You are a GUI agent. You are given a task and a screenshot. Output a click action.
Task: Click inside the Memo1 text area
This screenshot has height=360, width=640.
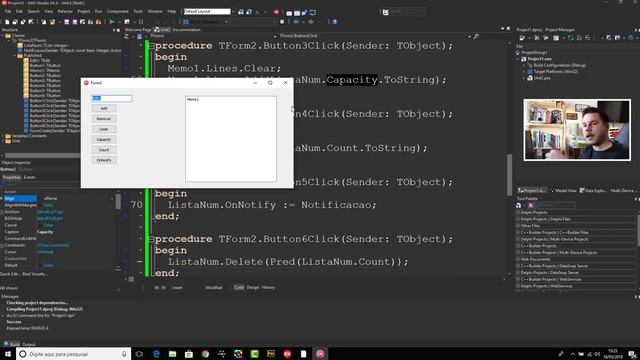231,139
